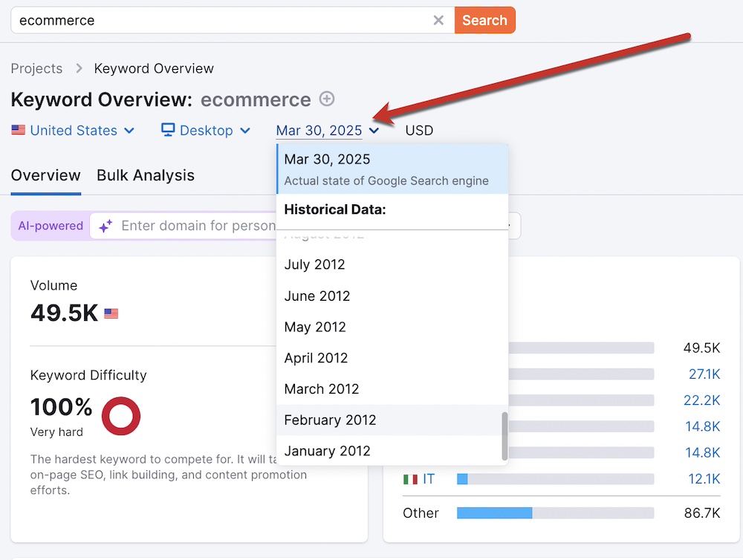Open the United States country dropdown
Viewport: 743px width, 560px height.
(x=73, y=131)
